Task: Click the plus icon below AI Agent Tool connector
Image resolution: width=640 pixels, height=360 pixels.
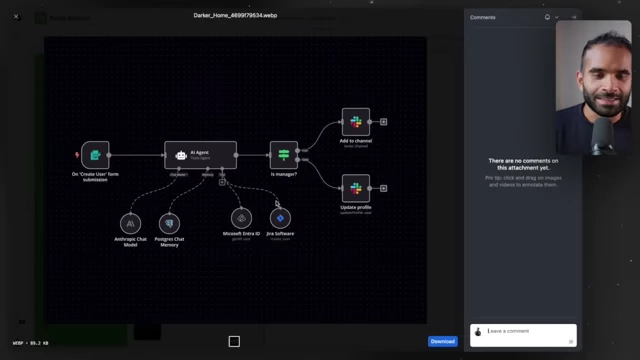Action: [222, 182]
